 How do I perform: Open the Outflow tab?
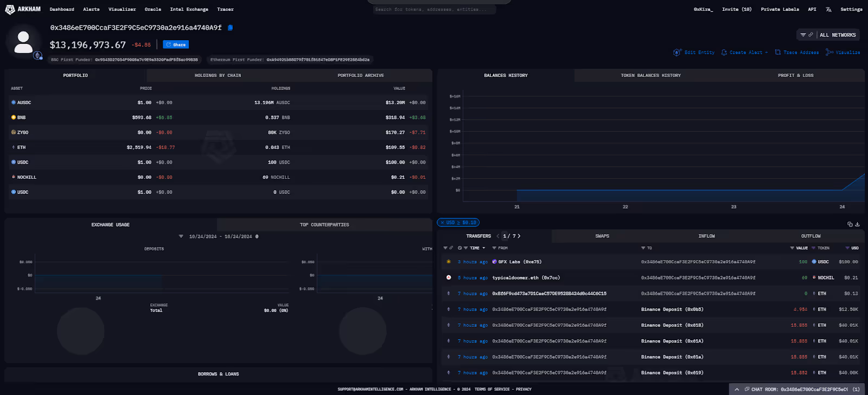click(811, 236)
